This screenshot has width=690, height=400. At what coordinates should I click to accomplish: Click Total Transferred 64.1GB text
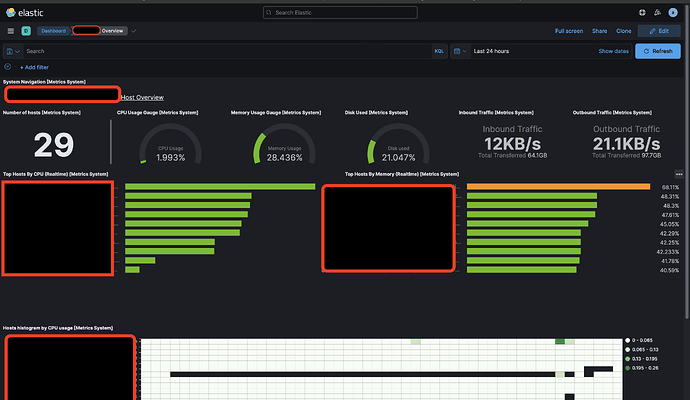coord(513,155)
